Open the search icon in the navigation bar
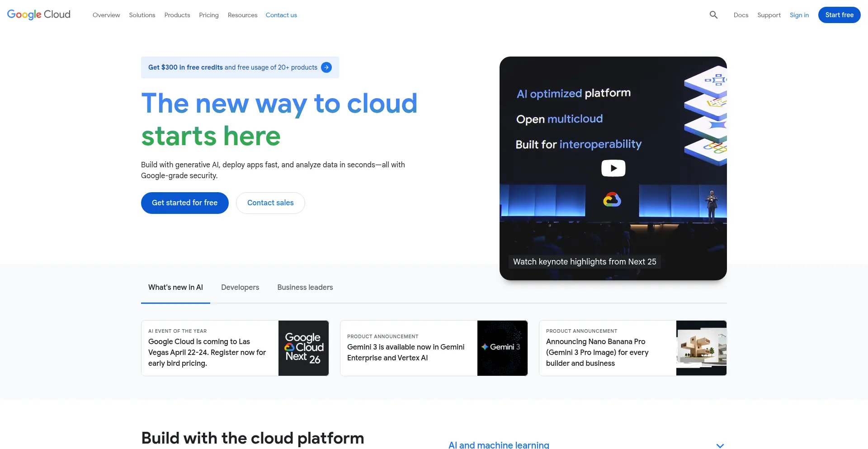Screen dimensions: 868x449 (x=713, y=14)
